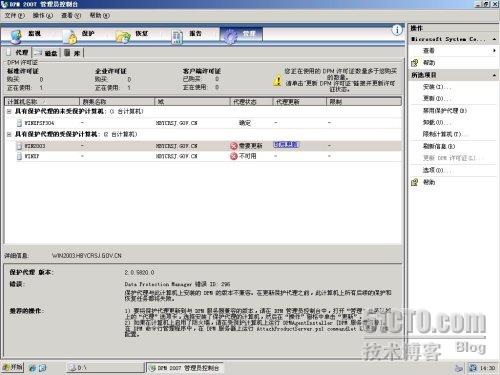Click the lower 帮助 action with icon

coord(429,182)
